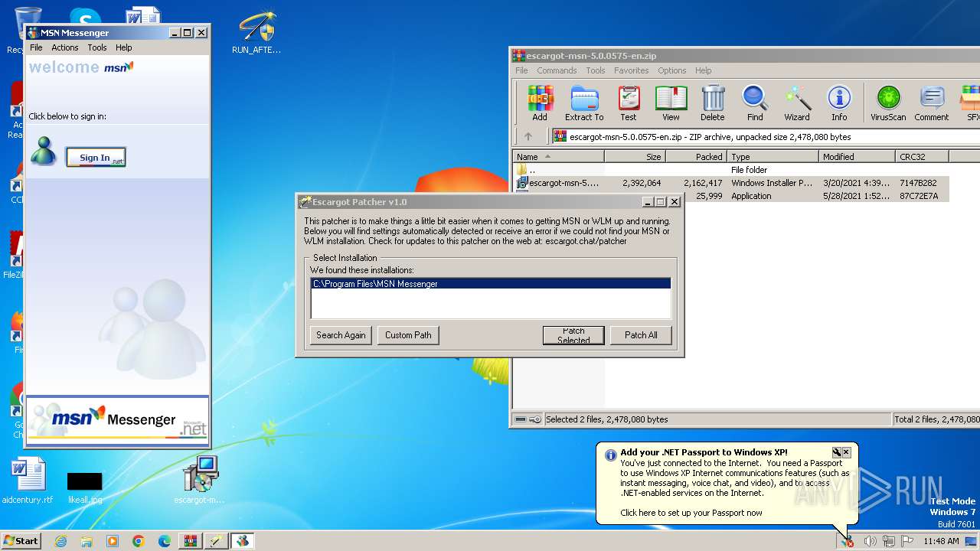
Task: Click the MSN buddy icon beside Sign In
Action: coord(44,152)
